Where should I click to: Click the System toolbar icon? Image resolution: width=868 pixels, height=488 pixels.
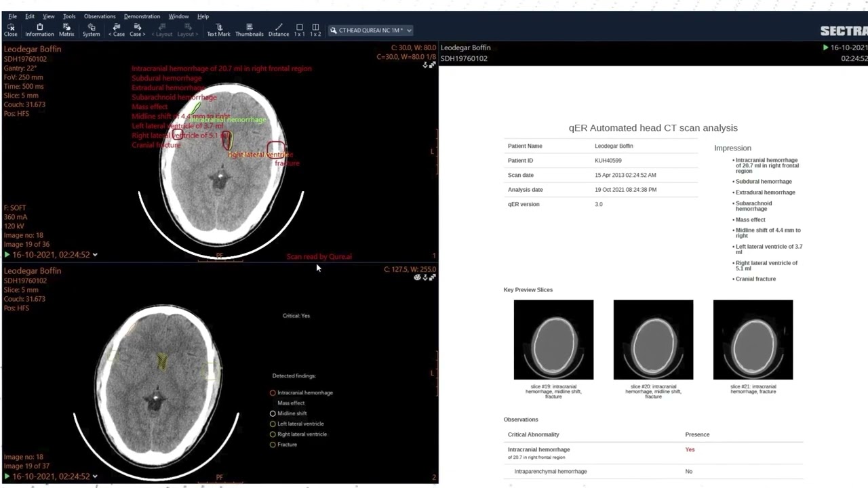(x=91, y=30)
